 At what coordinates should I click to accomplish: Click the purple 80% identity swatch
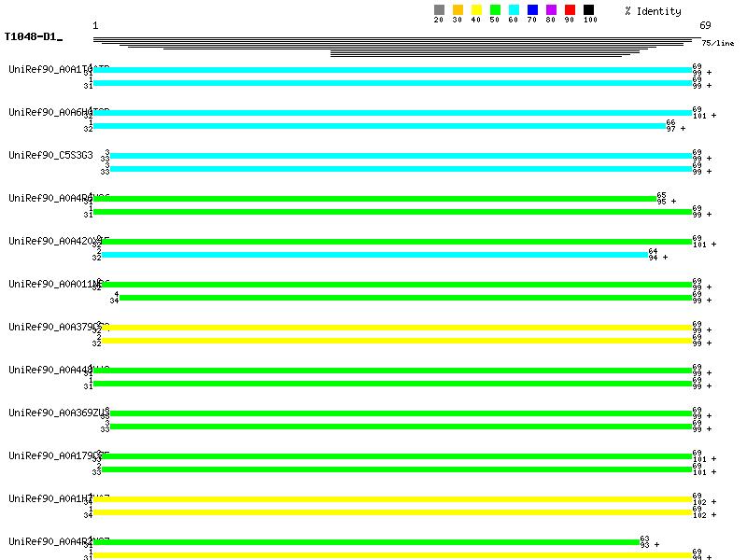[551, 10]
